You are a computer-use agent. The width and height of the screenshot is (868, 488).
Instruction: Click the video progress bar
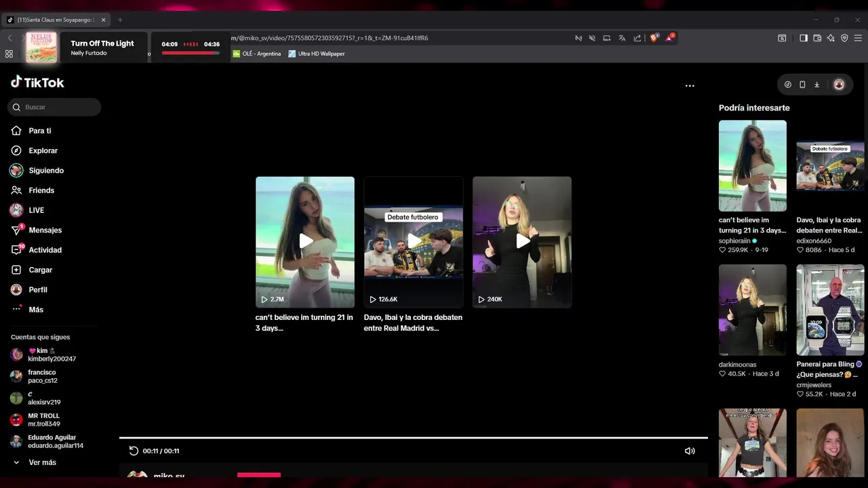tap(414, 438)
